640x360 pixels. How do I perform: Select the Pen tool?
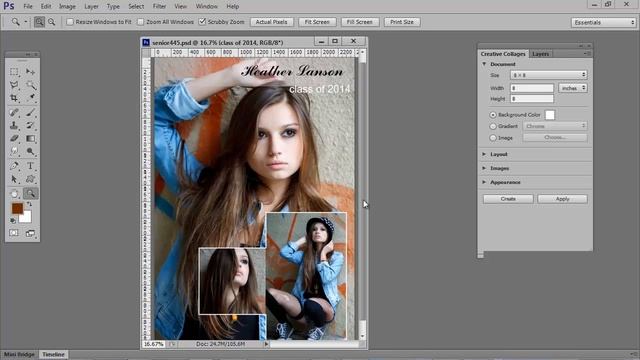coord(14,166)
